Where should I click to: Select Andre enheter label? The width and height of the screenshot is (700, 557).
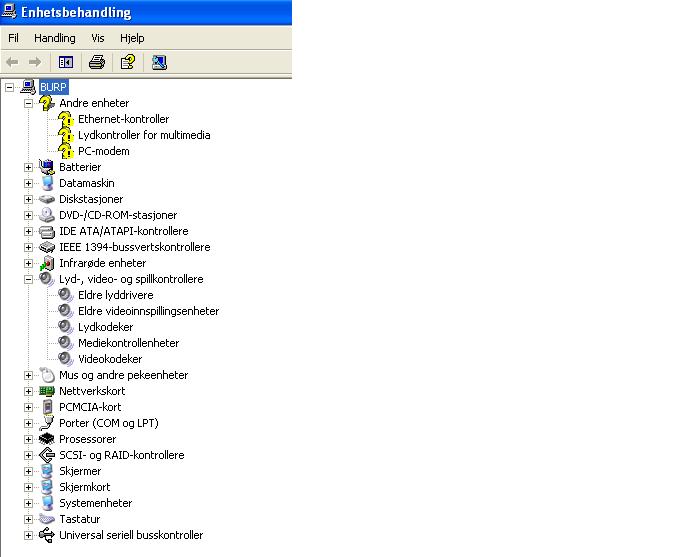[94, 103]
